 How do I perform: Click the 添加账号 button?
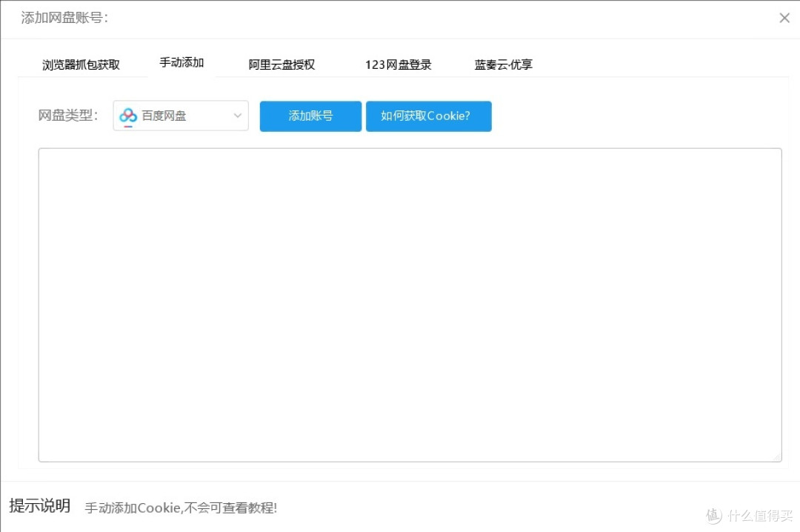[x=310, y=116]
